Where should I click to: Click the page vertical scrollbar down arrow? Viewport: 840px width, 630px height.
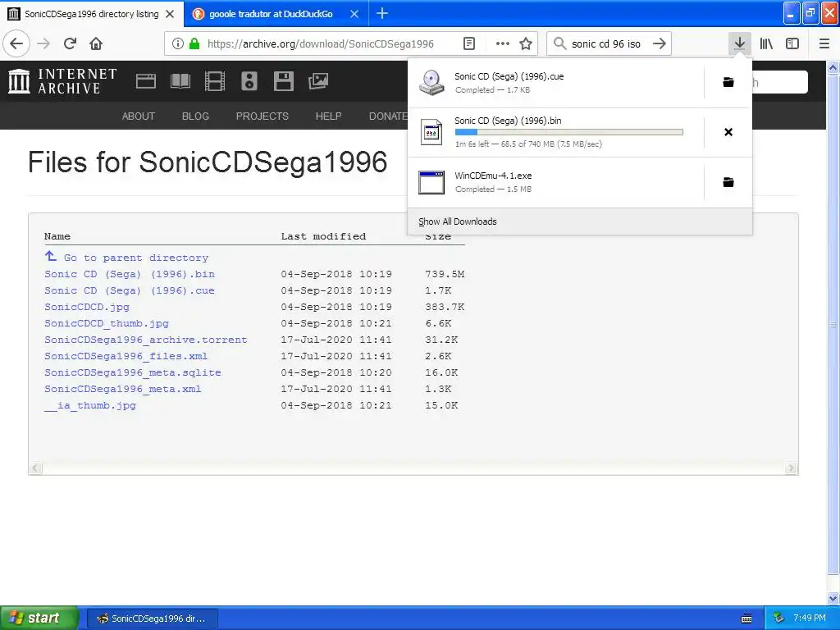833,598
